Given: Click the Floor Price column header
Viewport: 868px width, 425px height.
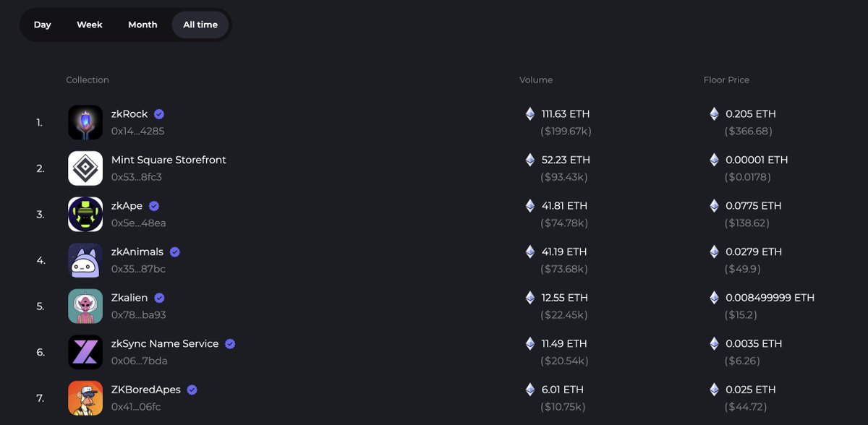Looking at the screenshot, I should pyautogui.click(x=726, y=80).
